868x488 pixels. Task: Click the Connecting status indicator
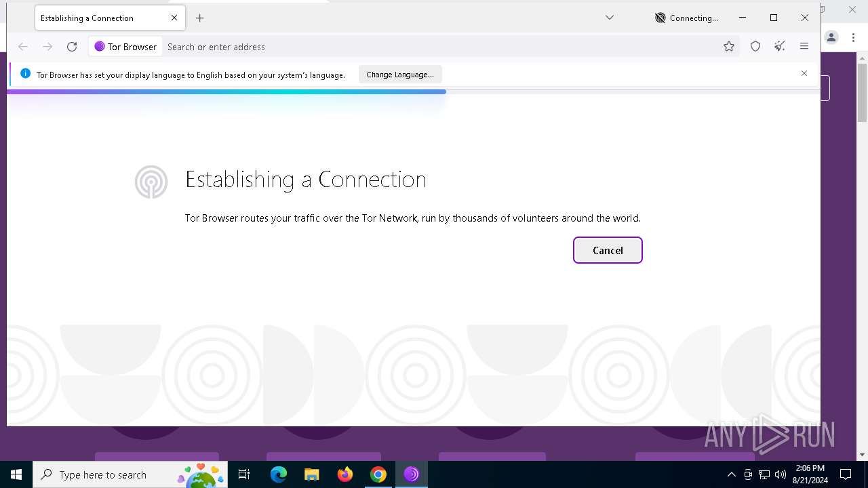[686, 18]
